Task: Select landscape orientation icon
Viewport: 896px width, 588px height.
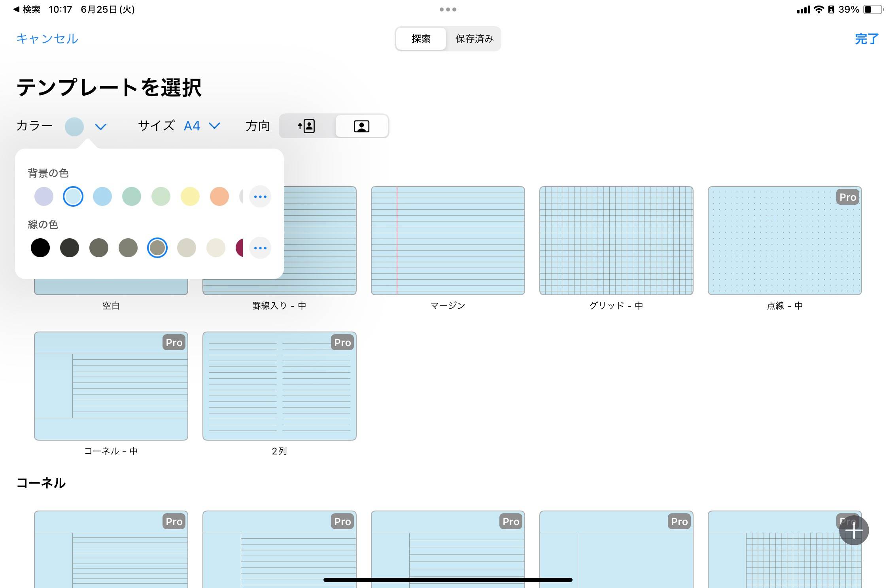Action: (x=361, y=126)
